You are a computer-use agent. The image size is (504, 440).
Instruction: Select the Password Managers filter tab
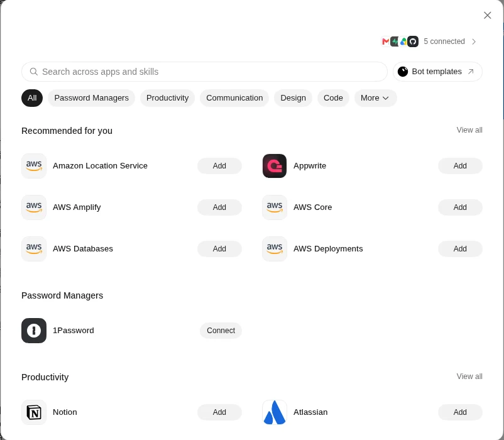91,98
